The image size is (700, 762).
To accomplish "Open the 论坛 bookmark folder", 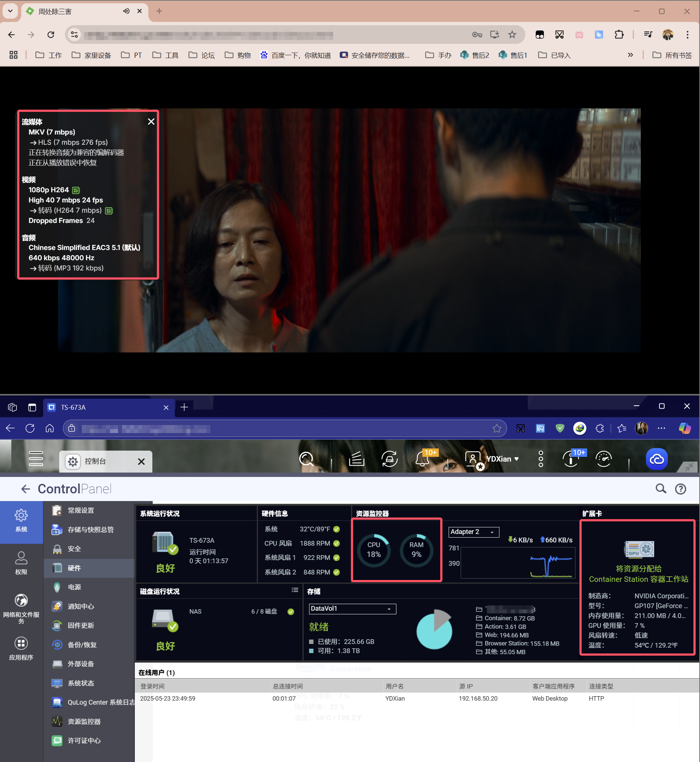I will pos(202,55).
